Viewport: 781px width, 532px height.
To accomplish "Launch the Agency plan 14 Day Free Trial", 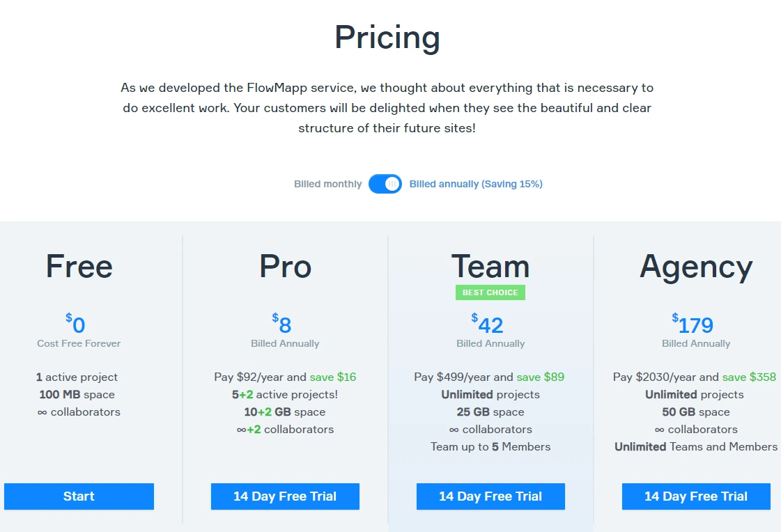I will tap(696, 496).
